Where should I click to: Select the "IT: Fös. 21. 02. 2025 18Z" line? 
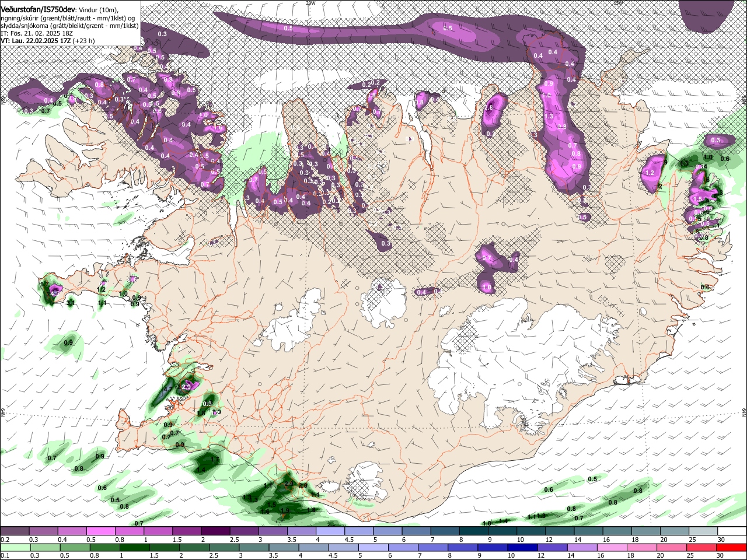pyautogui.click(x=38, y=33)
